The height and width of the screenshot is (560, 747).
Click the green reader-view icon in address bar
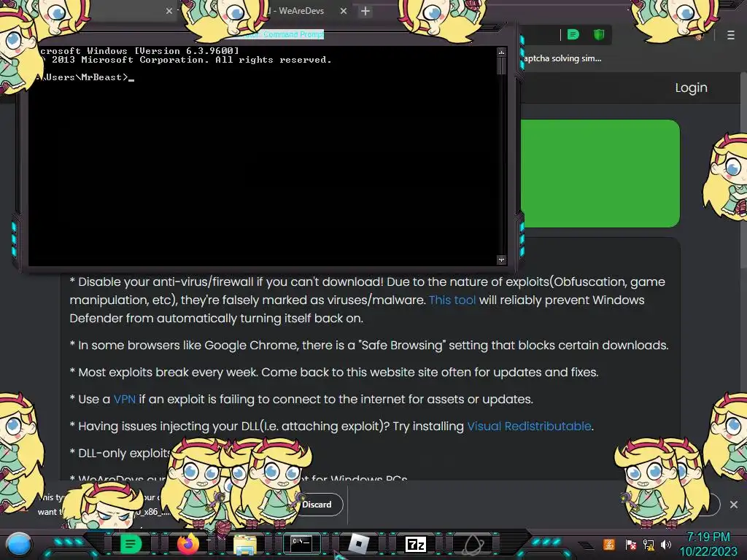coord(573,34)
